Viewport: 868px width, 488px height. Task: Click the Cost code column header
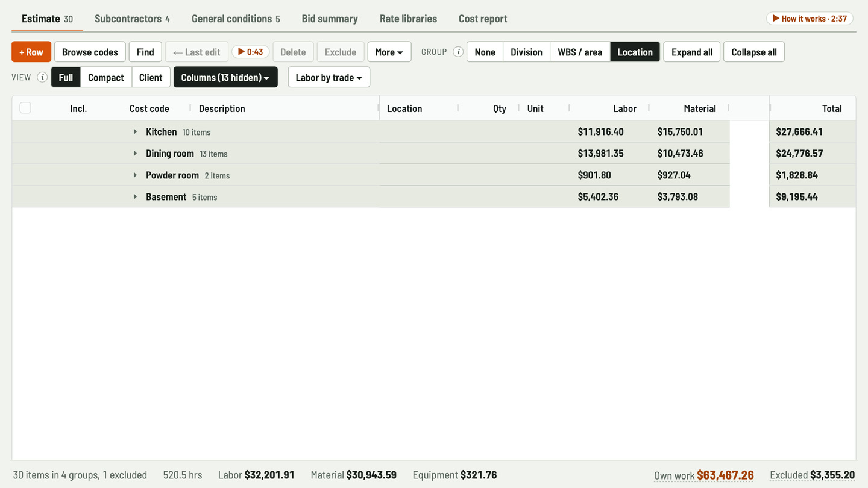coord(149,108)
